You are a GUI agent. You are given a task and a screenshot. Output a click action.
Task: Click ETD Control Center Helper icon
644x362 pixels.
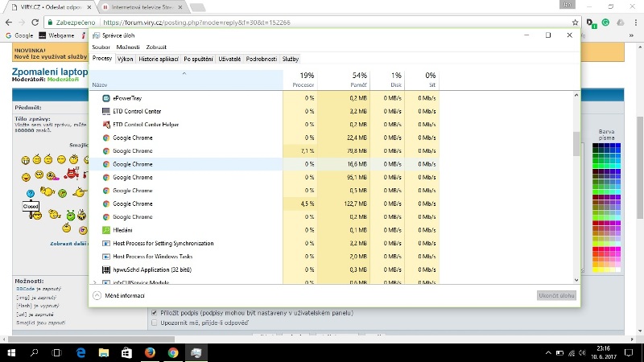(106, 125)
